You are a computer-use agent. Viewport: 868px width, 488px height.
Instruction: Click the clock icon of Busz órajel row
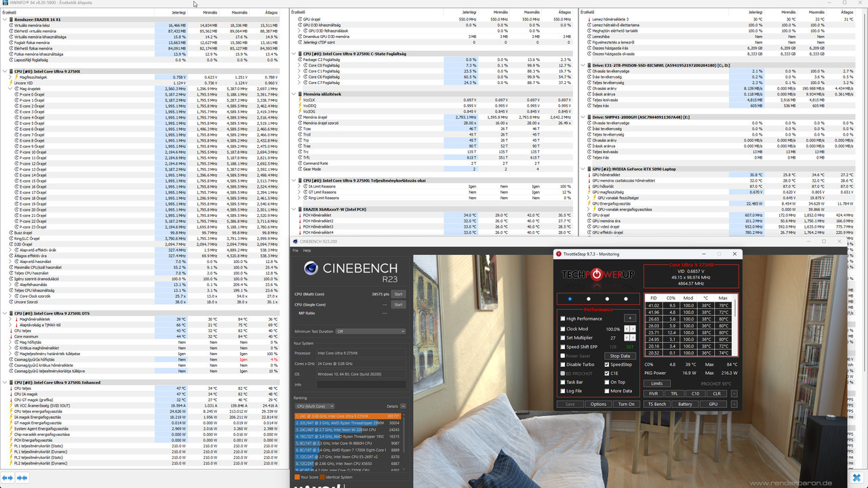pyautogui.click(x=12, y=232)
